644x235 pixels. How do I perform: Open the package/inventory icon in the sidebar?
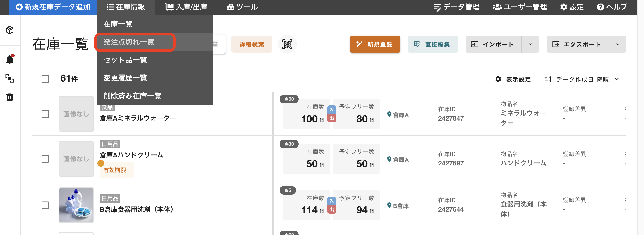pyautogui.click(x=9, y=30)
